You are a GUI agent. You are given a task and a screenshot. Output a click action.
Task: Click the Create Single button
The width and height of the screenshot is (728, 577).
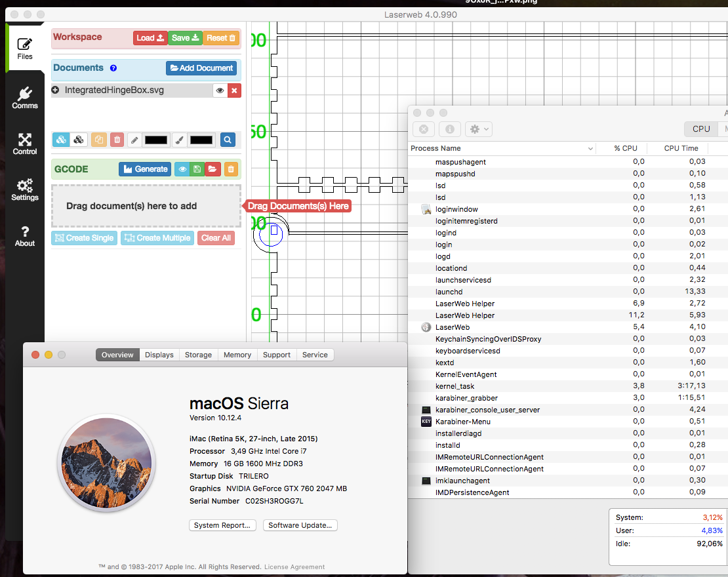coord(84,237)
